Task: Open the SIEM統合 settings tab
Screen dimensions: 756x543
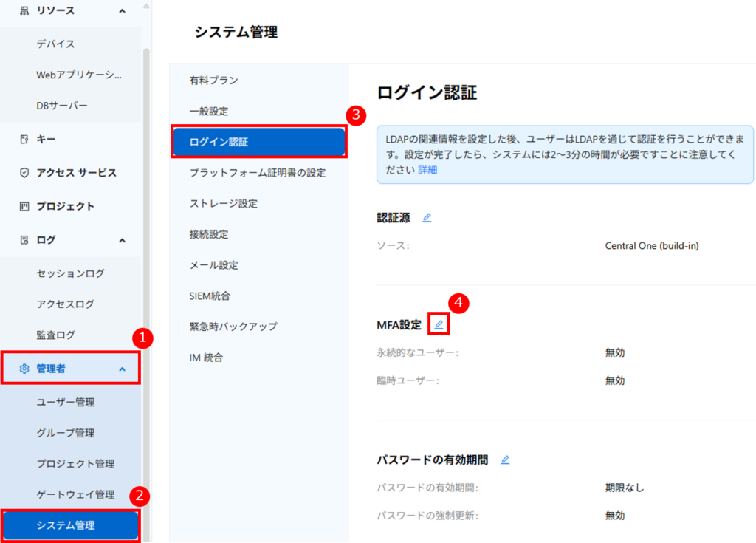Action: click(210, 296)
